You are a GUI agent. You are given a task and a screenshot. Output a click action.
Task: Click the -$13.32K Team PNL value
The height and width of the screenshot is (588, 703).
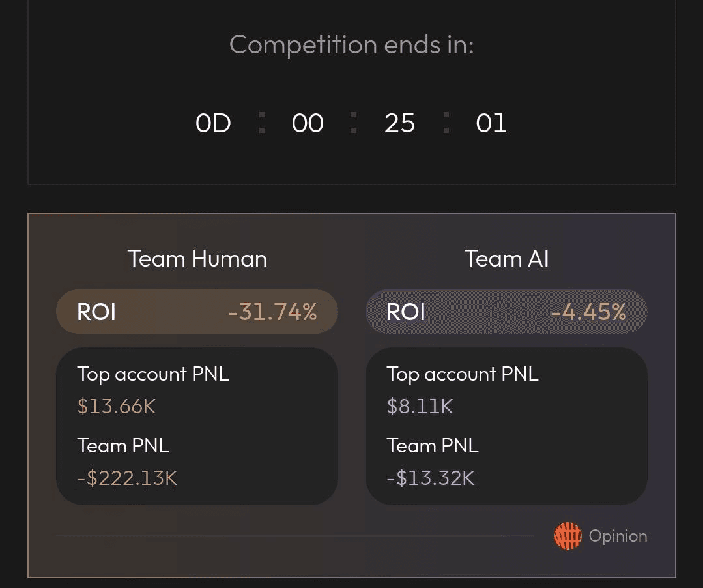click(x=431, y=478)
